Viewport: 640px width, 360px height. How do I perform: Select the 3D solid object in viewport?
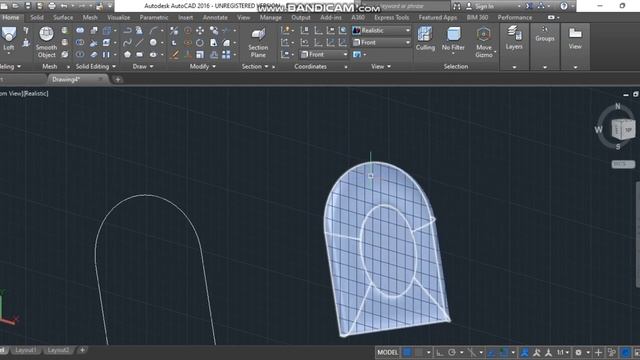tap(386, 249)
